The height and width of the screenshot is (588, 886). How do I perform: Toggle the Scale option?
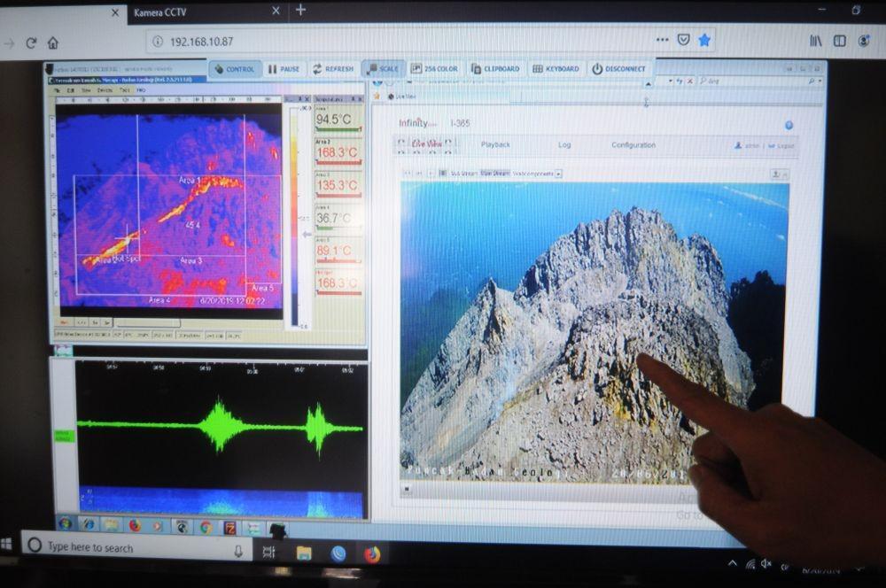(383, 69)
